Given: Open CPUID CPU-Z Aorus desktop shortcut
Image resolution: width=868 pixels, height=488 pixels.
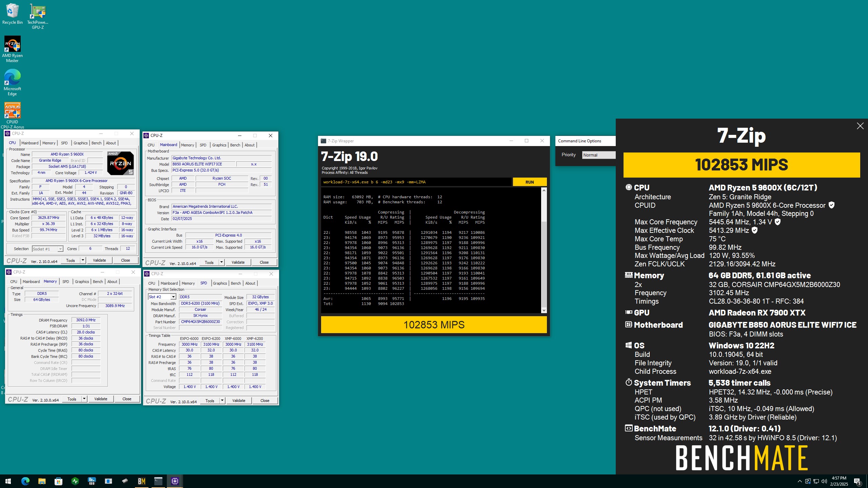Looking at the screenshot, I should [12, 116].
